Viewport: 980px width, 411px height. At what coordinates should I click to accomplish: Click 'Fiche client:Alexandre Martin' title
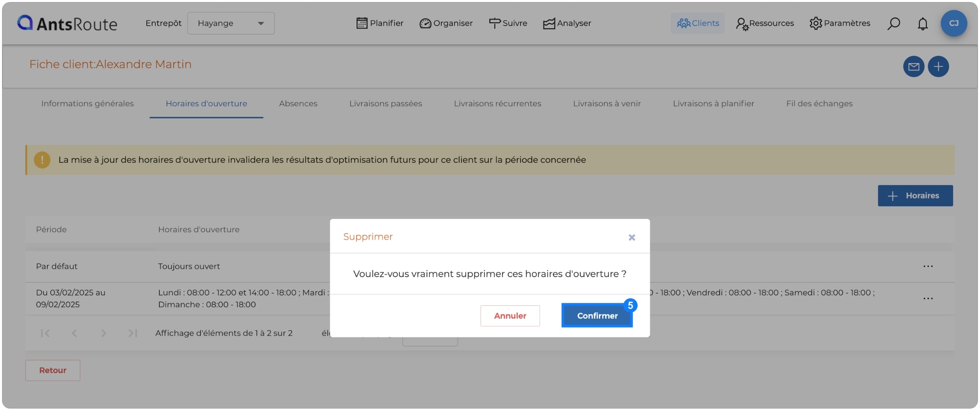coord(110,64)
